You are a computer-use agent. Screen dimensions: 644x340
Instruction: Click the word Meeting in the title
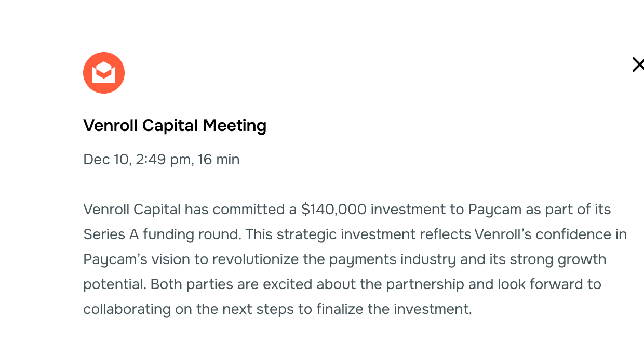(234, 125)
